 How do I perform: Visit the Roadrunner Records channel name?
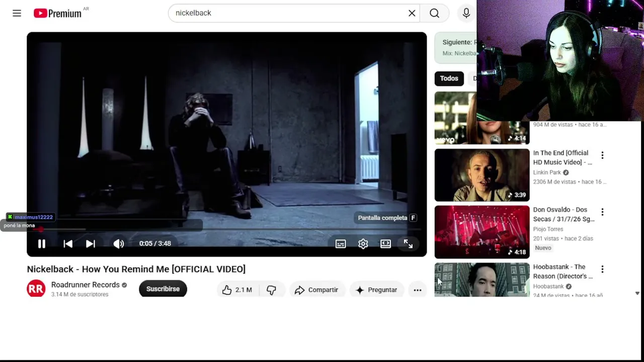pyautogui.click(x=86, y=285)
